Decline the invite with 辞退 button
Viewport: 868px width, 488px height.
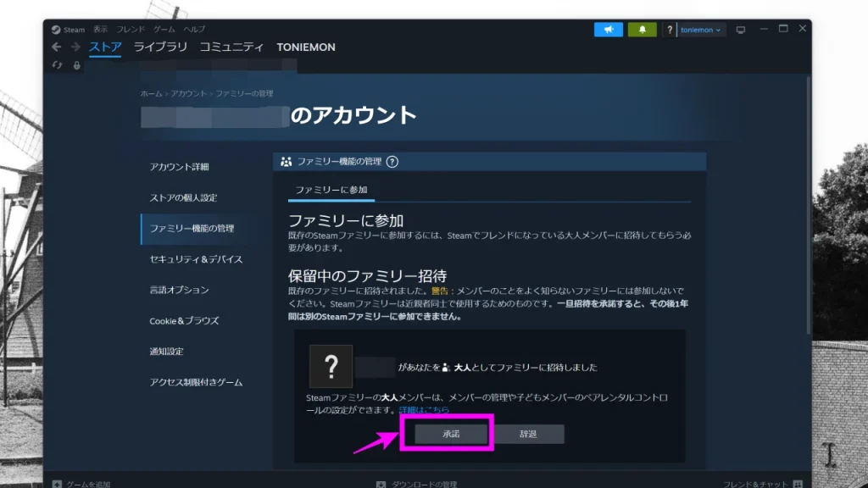[x=528, y=434]
